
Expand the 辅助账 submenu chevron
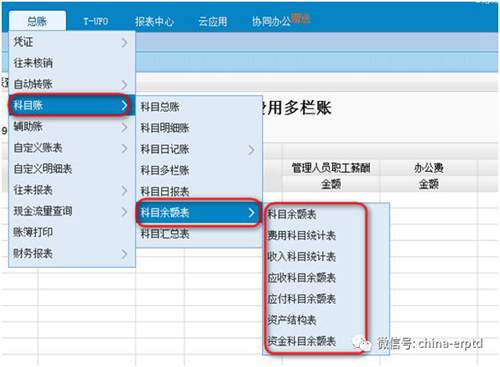[124, 127]
